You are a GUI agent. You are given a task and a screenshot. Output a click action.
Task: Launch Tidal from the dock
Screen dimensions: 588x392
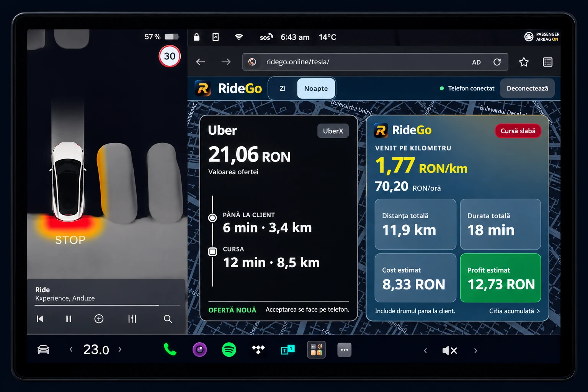coord(258,349)
